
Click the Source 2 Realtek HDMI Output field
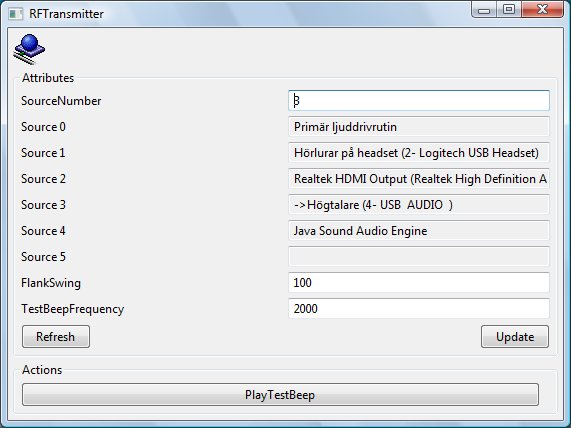[419, 178]
